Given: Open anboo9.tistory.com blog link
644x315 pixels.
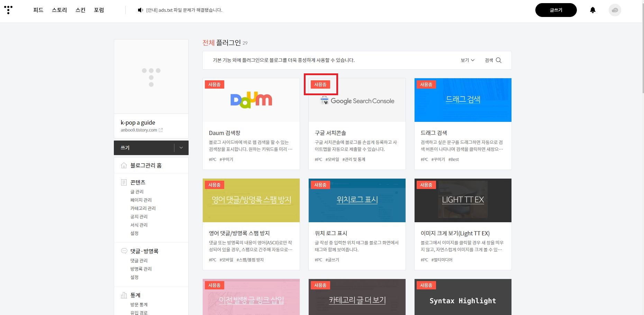Looking at the screenshot, I should tap(139, 130).
